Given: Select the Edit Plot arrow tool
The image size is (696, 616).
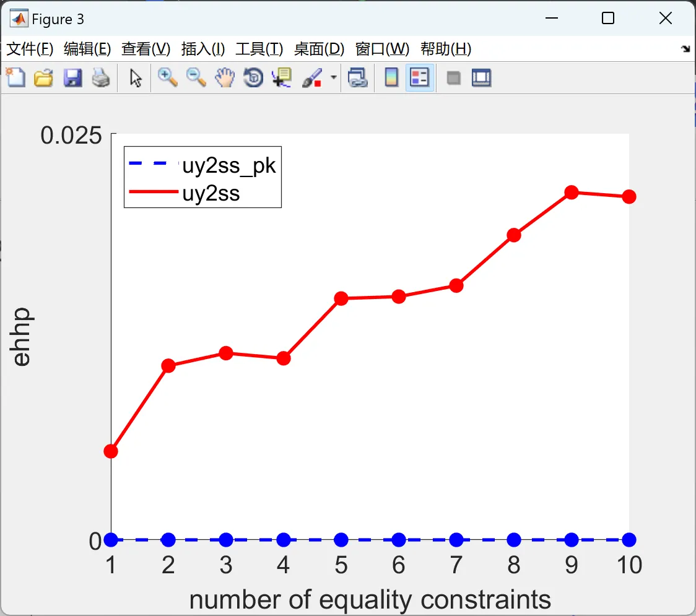Looking at the screenshot, I should [x=136, y=78].
